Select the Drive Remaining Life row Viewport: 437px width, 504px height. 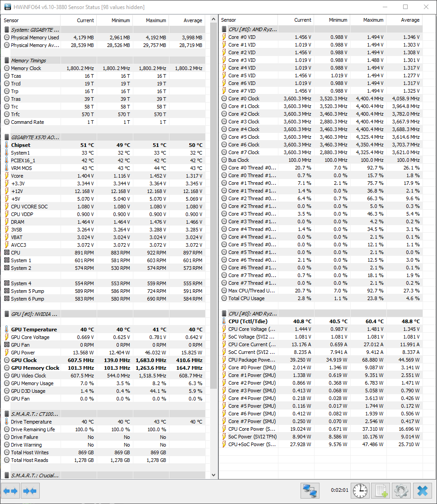pos(103,429)
